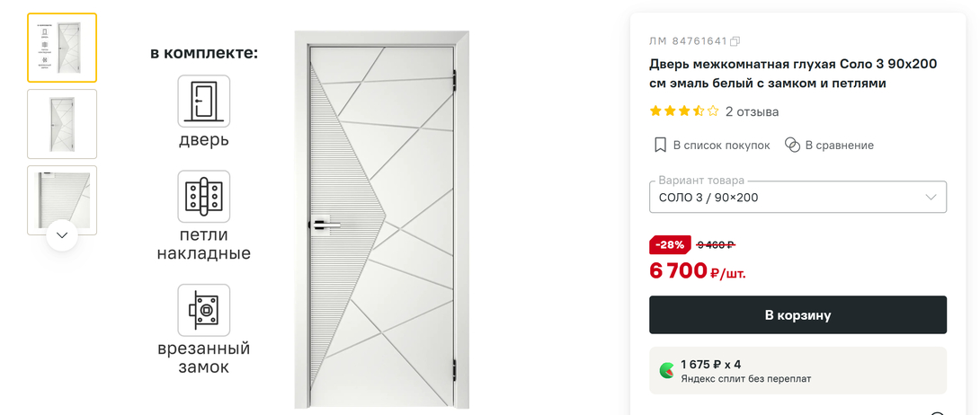Screen dimensions: 980x415
Task: Click the Yandex Split logo icon
Action: [x=667, y=370]
